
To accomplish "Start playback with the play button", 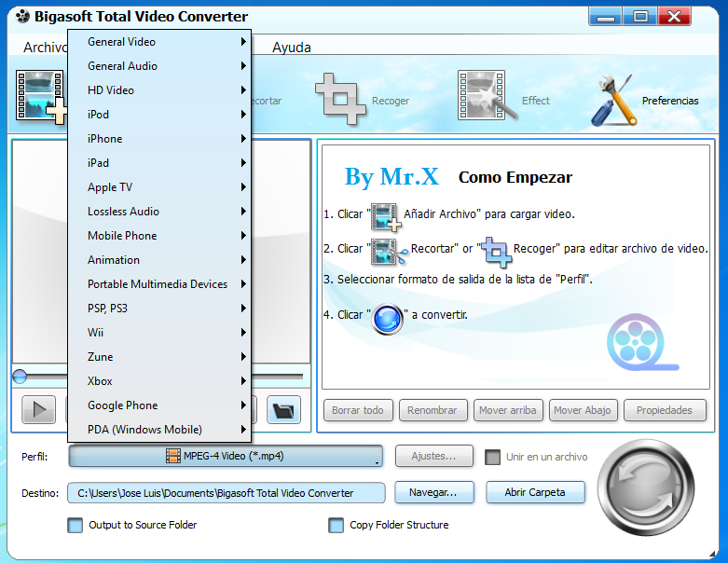I will coord(38,410).
